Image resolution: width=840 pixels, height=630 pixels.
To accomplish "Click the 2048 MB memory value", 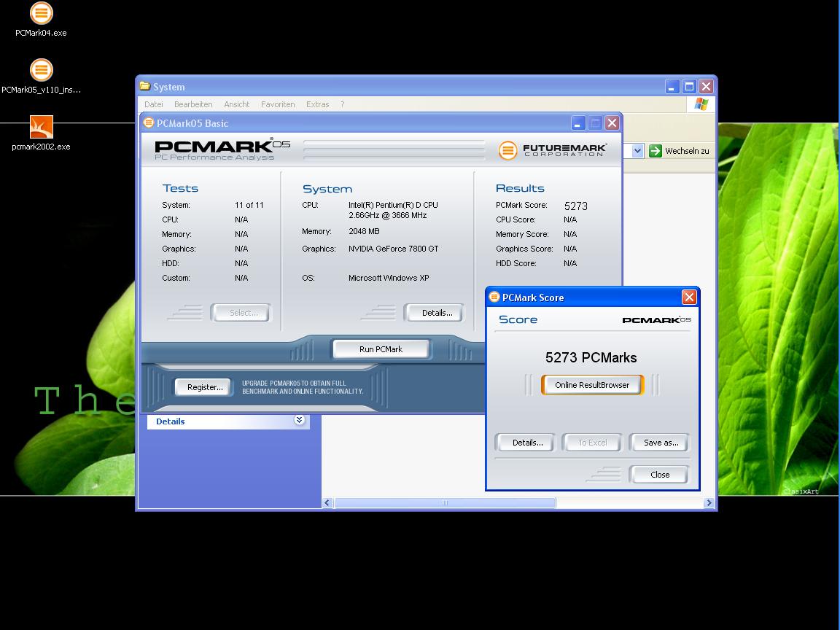I will [x=364, y=231].
